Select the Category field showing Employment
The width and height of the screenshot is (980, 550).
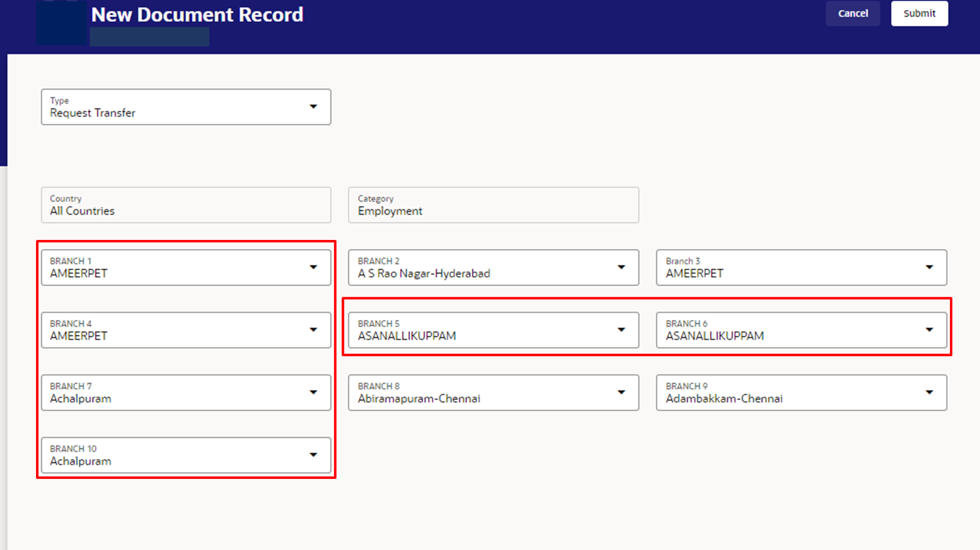493,205
